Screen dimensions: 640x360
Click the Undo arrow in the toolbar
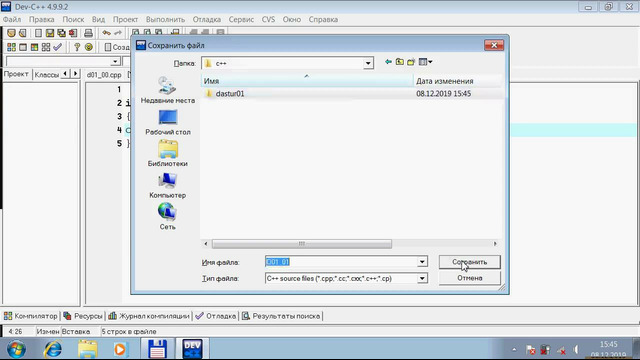click(x=106, y=33)
